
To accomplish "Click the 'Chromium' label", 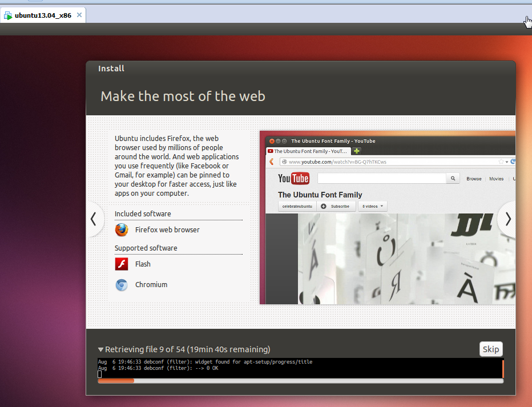I will (151, 285).
